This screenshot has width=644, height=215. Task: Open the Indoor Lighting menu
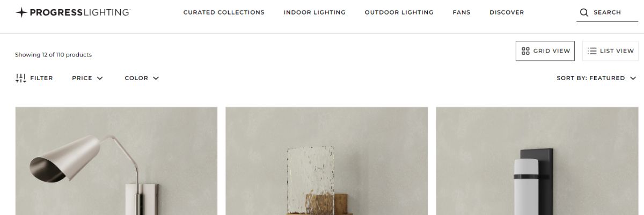click(x=314, y=12)
